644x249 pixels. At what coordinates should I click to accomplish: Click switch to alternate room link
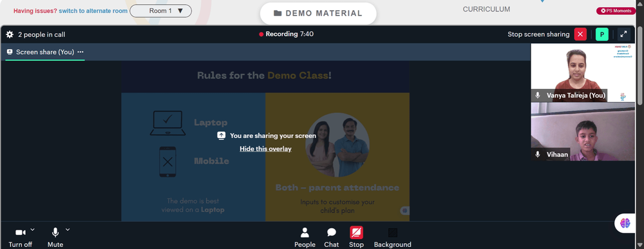pos(93,11)
